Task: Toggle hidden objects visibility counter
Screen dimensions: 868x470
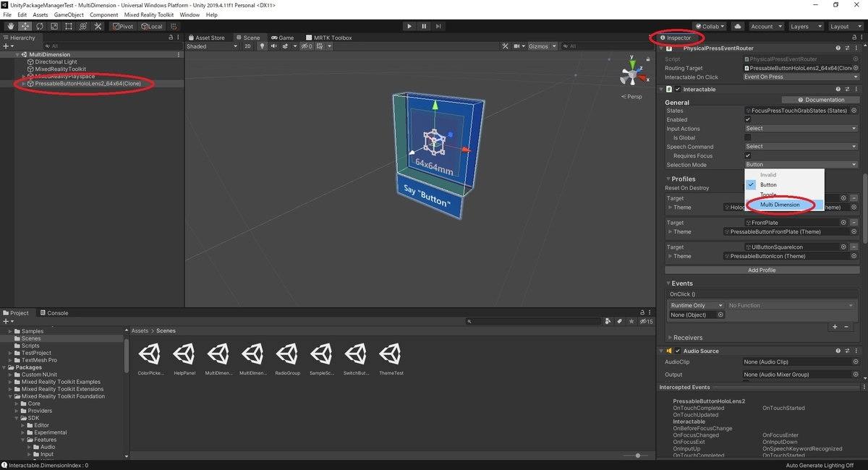Action: click(x=307, y=46)
